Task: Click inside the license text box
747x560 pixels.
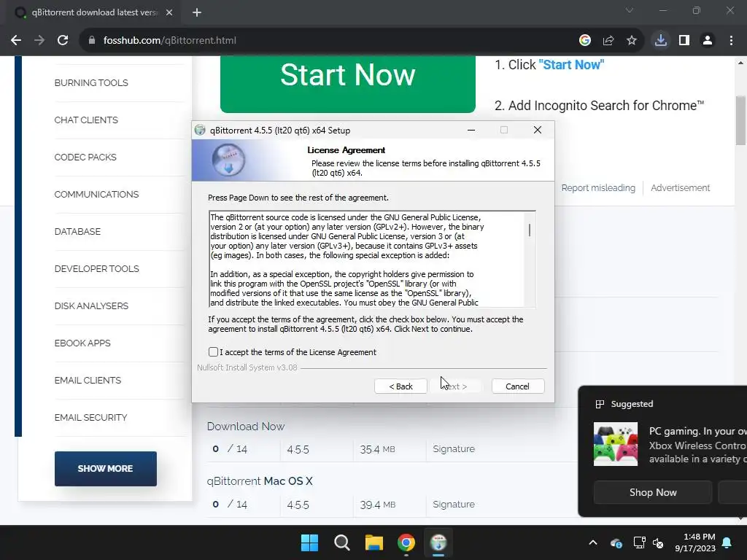Action: coord(366,259)
